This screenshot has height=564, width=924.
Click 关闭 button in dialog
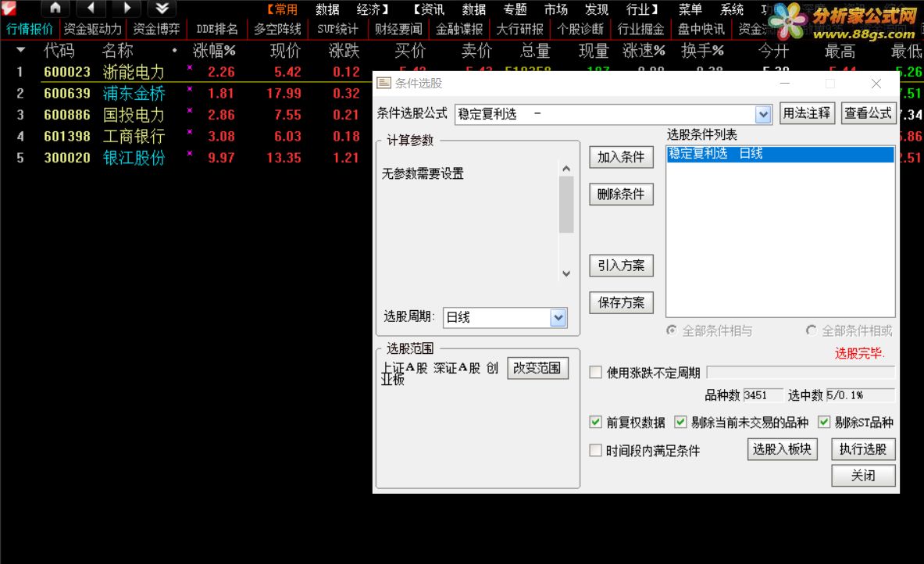click(863, 476)
